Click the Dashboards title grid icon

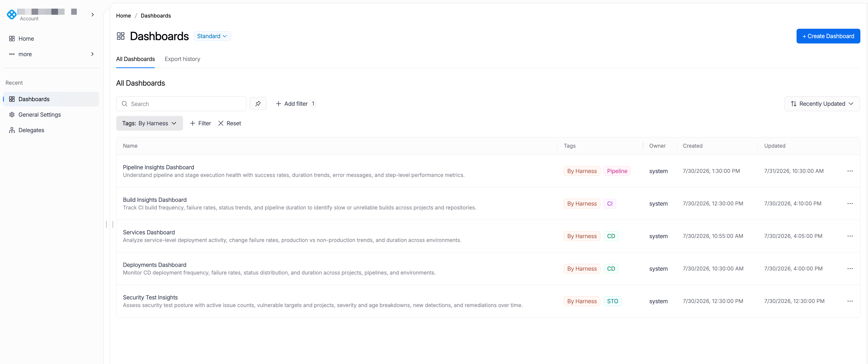click(x=121, y=36)
